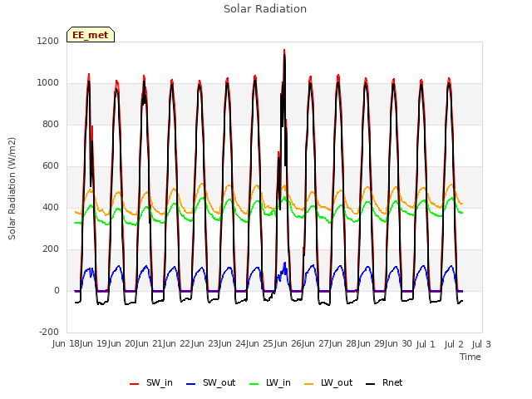Click the 1200 y-axis tick label
Screen dimensions: 532x399
click(48, 41)
